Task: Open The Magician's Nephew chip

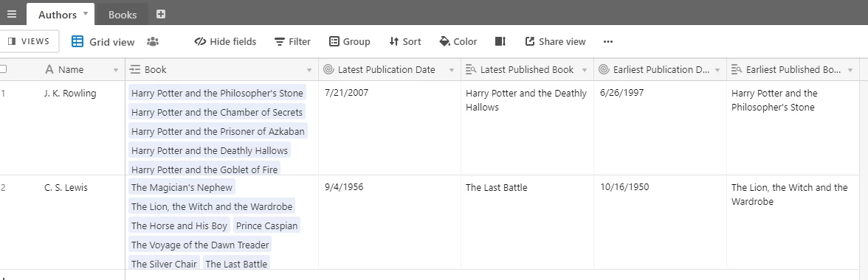Action: click(182, 187)
